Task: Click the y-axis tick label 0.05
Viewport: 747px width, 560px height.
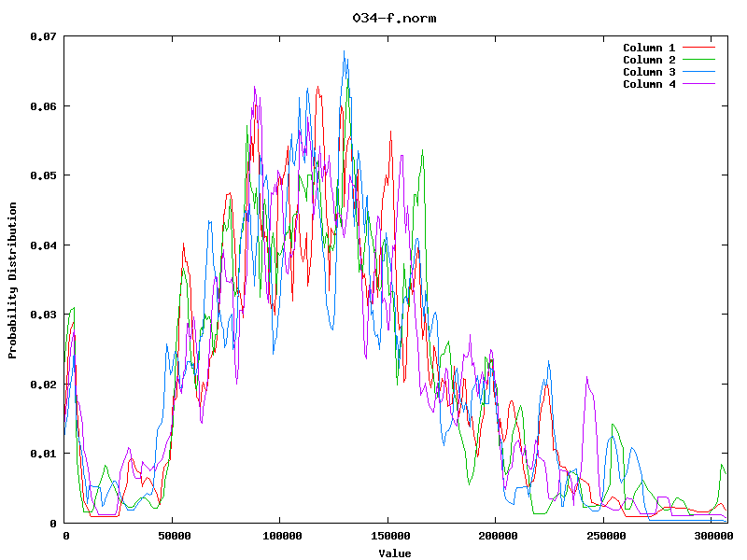Action: (43, 175)
